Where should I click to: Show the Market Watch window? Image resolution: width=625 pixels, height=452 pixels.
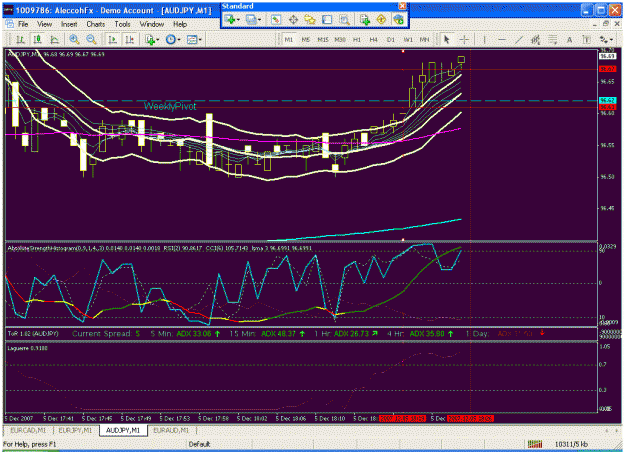276,19
